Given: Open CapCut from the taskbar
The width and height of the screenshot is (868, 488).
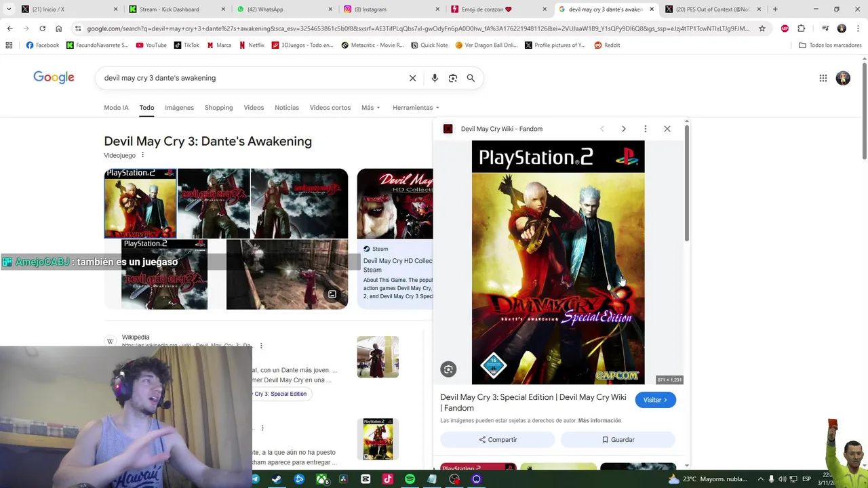Looking at the screenshot, I should coord(366,479).
